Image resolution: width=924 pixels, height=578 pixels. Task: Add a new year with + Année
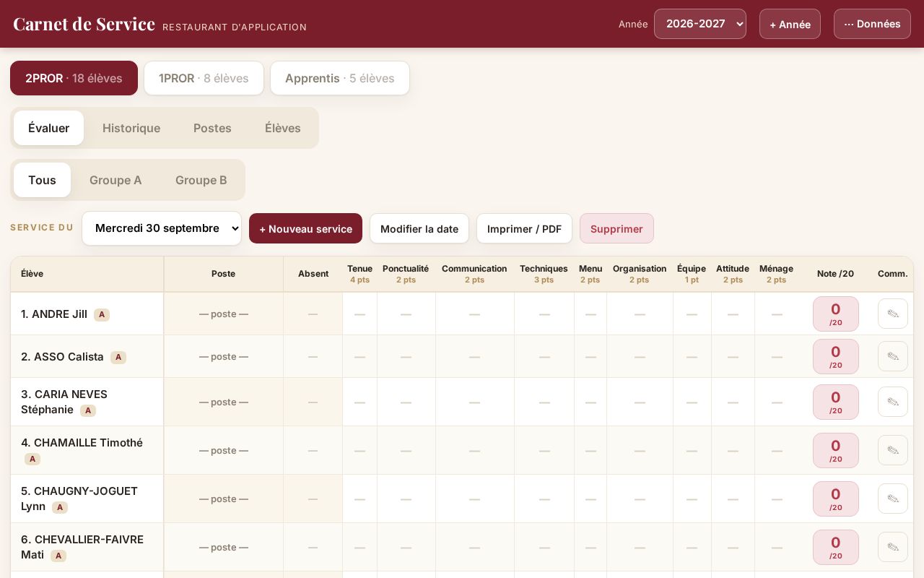tap(790, 24)
